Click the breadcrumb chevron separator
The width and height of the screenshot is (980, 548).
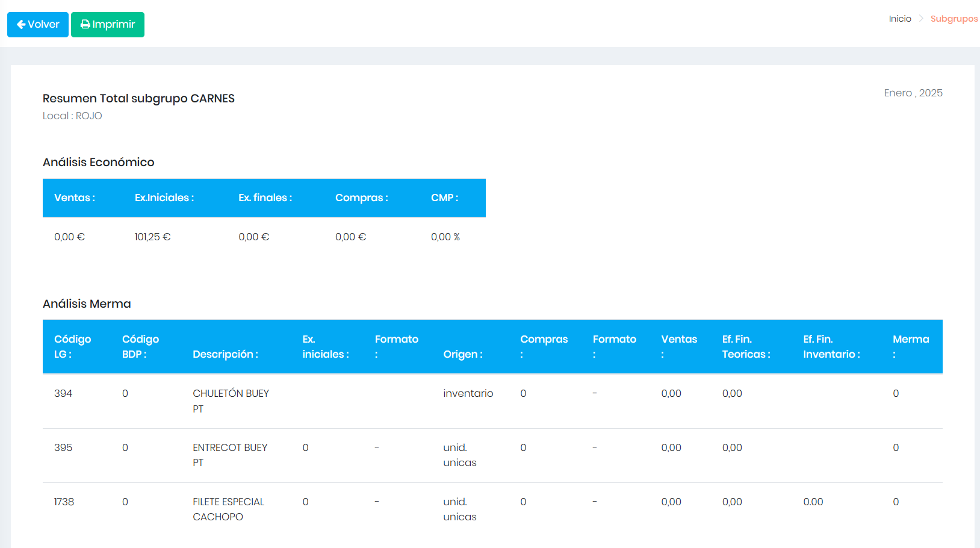tap(921, 19)
